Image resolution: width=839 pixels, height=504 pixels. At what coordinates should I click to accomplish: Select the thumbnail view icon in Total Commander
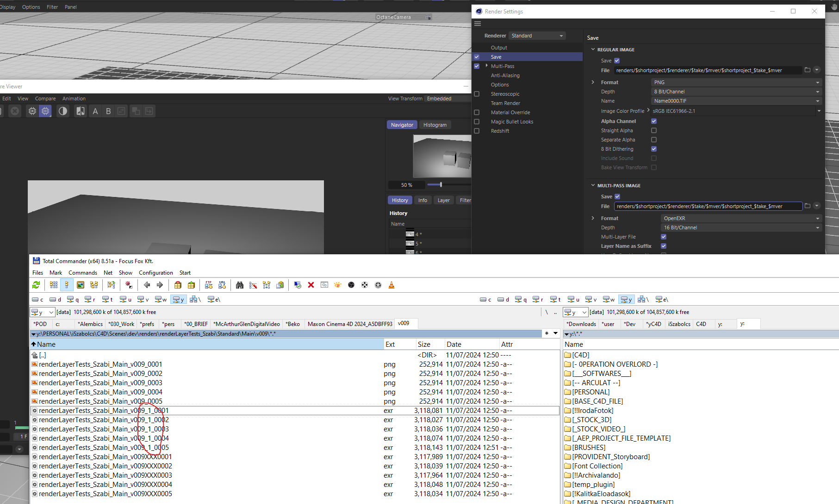pos(81,285)
